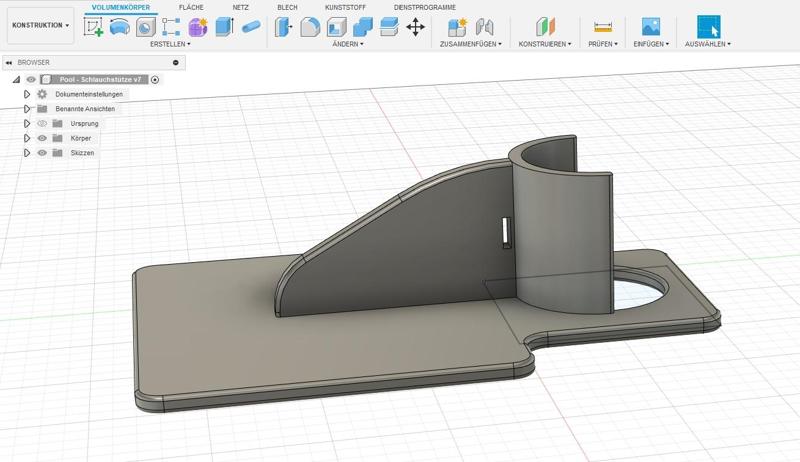Select the Shell tool icon
The width and height of the screenshot is (800, 462).
click(337, 27)
